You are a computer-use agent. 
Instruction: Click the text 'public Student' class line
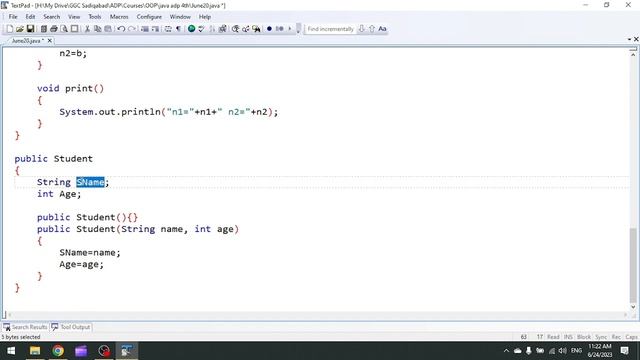coord(53,159)
